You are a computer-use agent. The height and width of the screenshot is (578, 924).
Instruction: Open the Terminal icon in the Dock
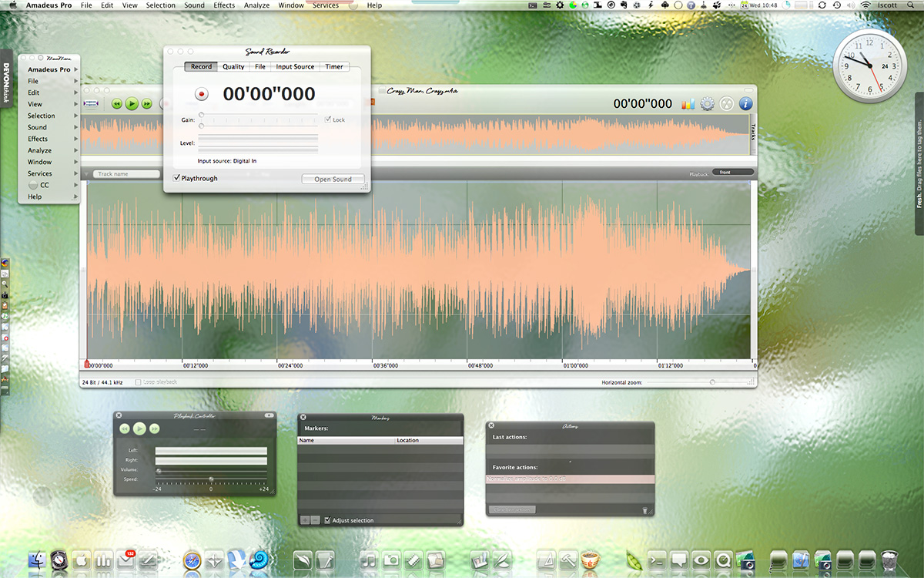(658, 560)
